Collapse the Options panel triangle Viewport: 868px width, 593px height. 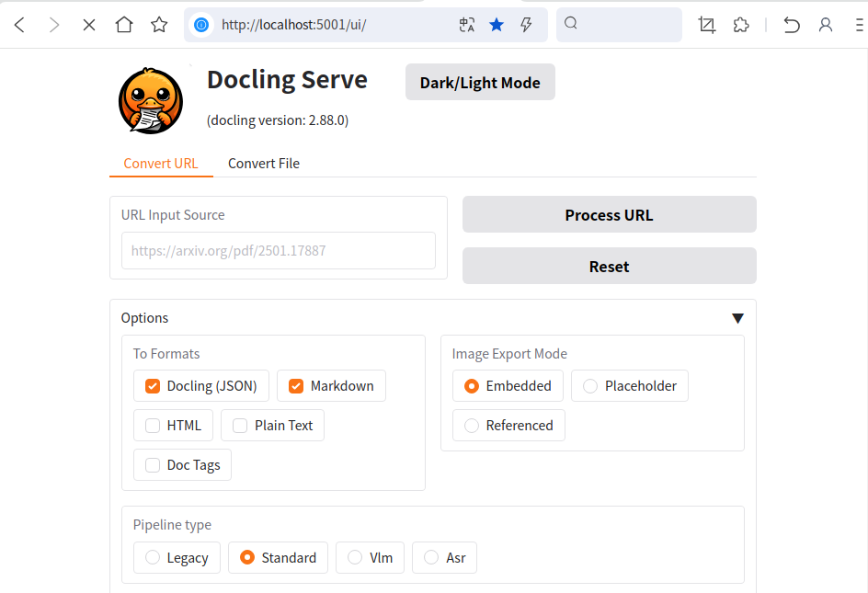coord(737,318)
